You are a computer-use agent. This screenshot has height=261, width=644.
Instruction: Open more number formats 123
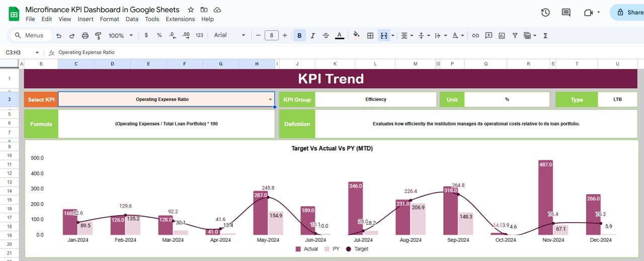[x=199, y=35]
